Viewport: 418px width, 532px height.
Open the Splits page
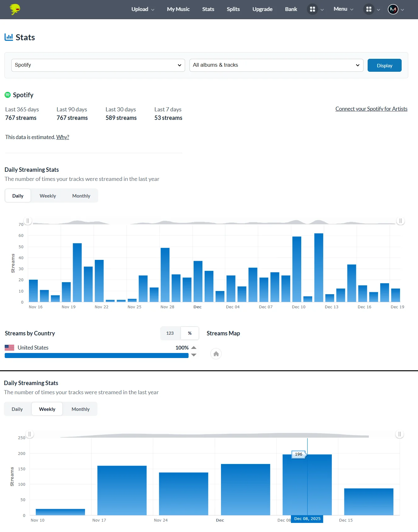[x=233, y=9]
